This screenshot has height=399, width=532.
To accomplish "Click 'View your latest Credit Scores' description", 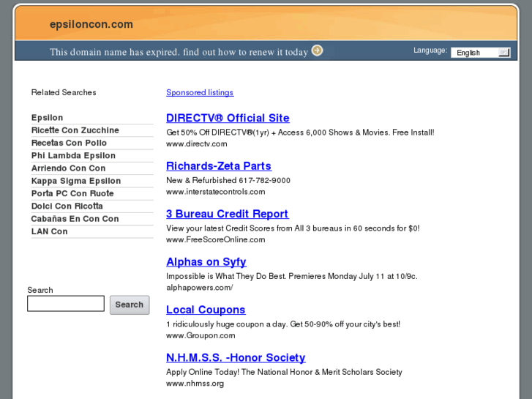I will 293,228.
